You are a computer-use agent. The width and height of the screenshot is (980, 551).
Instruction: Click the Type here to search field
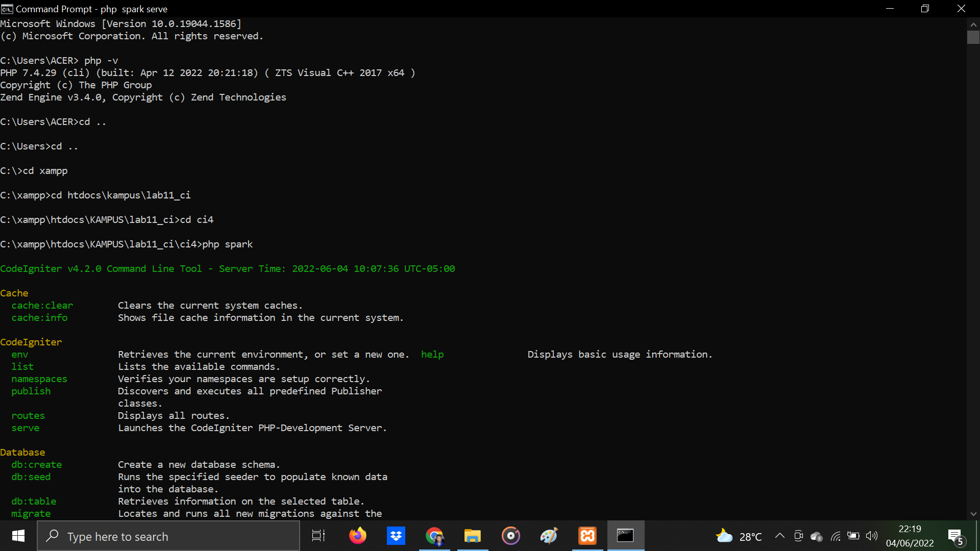168,536
